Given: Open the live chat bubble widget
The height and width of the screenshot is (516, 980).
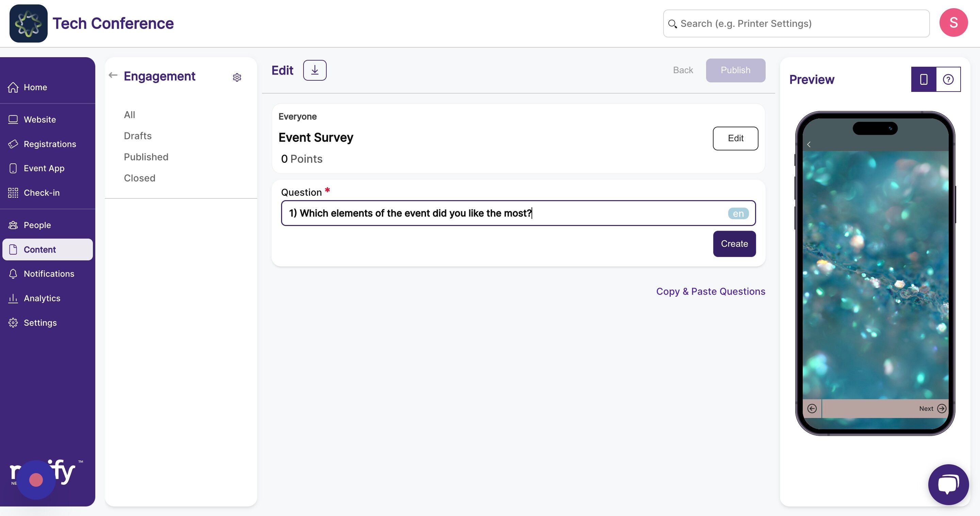Looking at the screenshot, I should [x=948, y=484].
